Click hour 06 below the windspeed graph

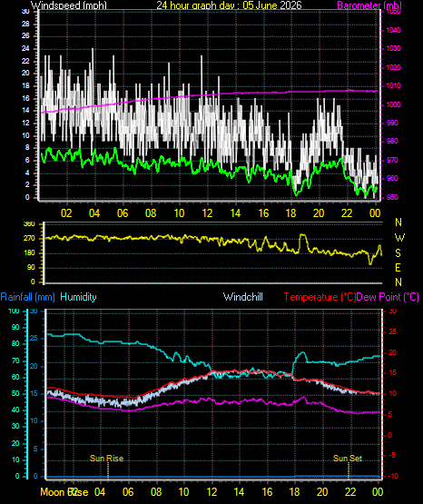point(123,213)
